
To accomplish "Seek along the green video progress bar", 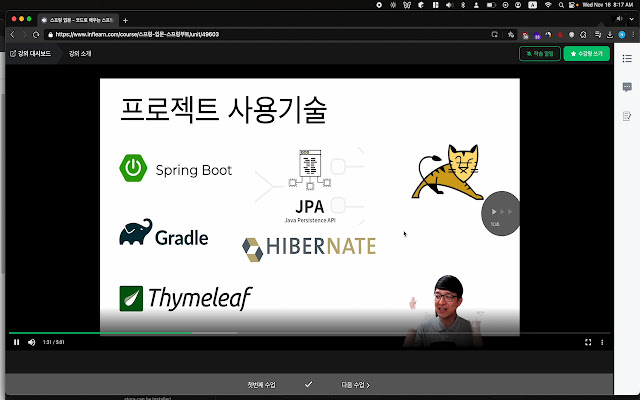I will coord(309,333).
